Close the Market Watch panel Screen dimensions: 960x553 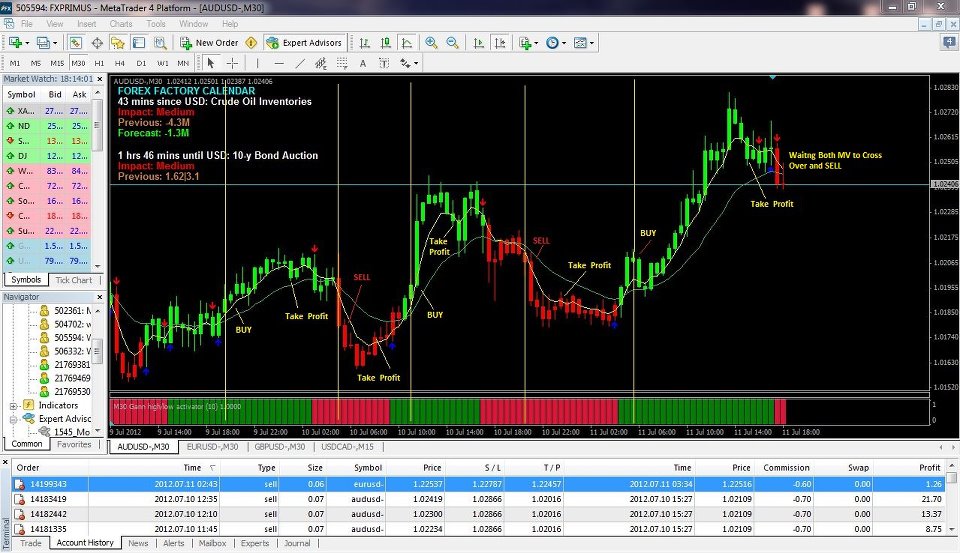pos(100,79)
